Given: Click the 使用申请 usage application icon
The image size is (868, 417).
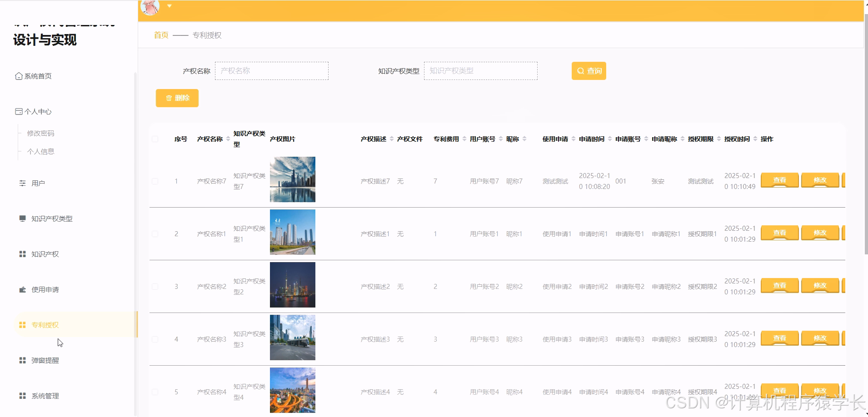Looking at the screenshot, I should (22, 289).
